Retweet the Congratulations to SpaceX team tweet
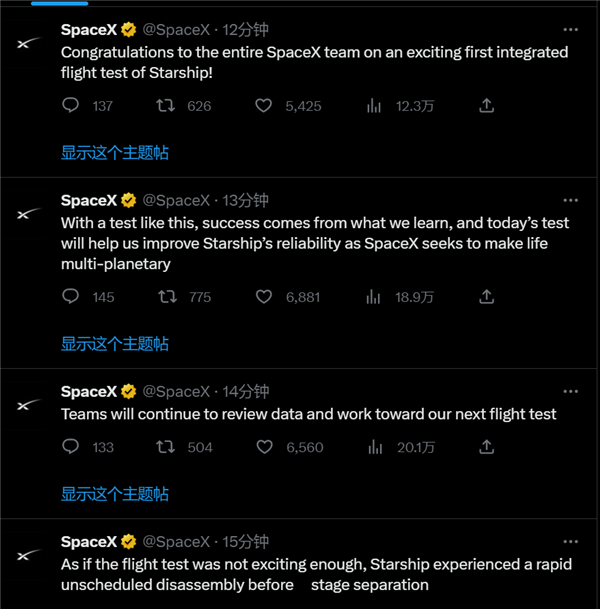This screenshot has width=600, height=609. click(x=166, y=105)
